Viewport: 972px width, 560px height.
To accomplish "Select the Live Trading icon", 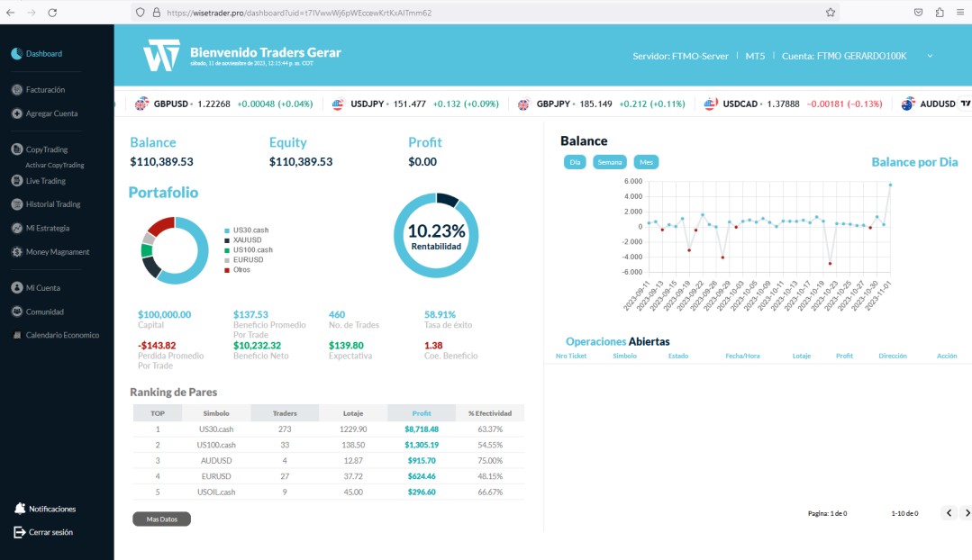I will 17,181.
